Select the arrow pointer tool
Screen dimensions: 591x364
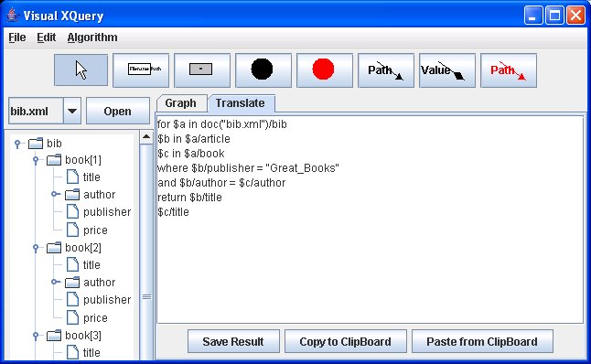click(81, 70)
